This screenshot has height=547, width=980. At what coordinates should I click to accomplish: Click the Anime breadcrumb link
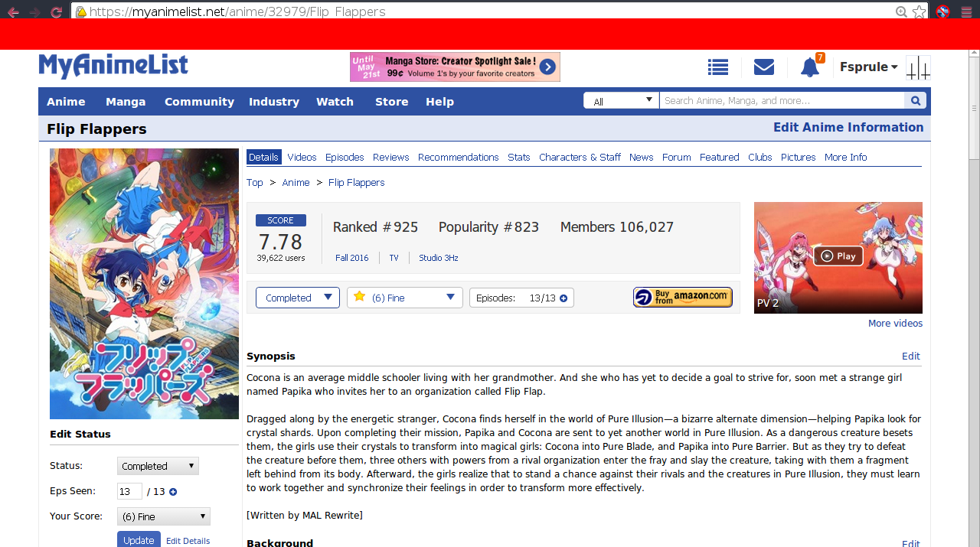296,183
